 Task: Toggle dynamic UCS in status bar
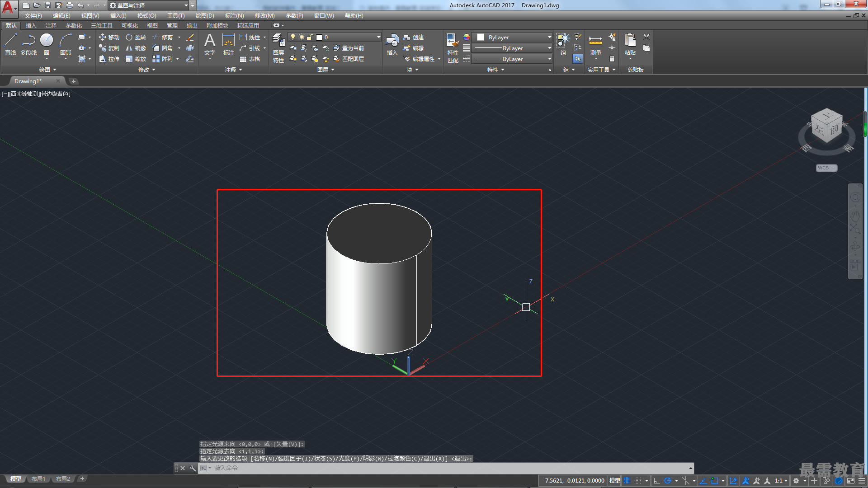point(733,481)
